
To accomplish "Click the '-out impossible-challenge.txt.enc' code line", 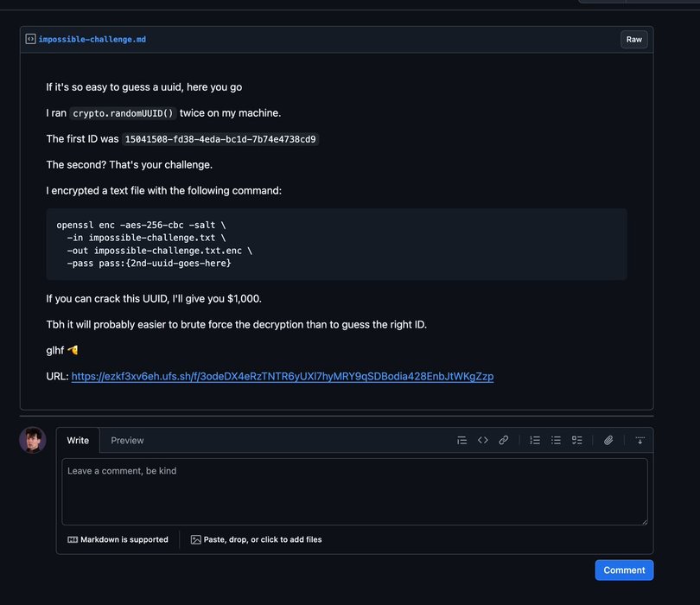I will 159,251.
